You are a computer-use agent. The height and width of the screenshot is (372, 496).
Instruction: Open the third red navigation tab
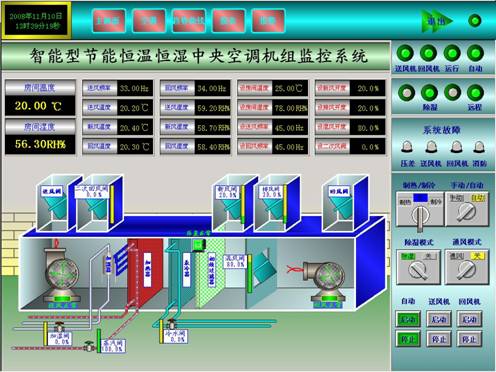pyautogui.click(x=189, y=21)
